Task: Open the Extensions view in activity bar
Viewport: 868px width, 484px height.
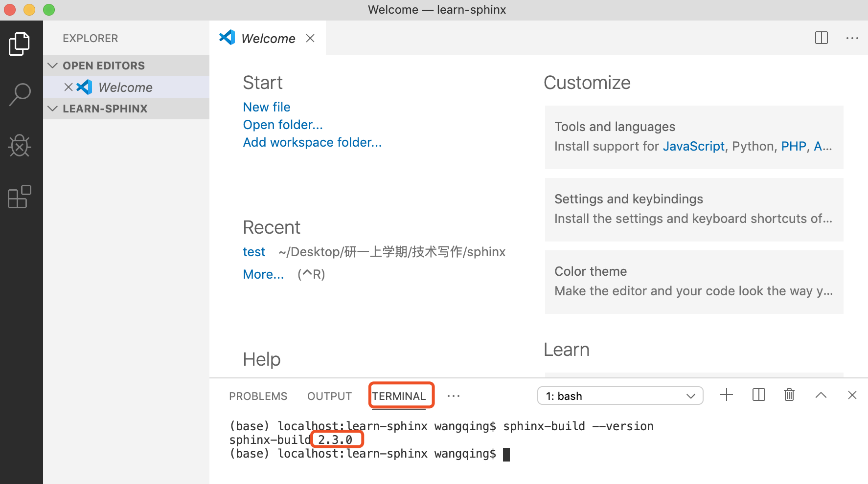Action: click(20, 197)
